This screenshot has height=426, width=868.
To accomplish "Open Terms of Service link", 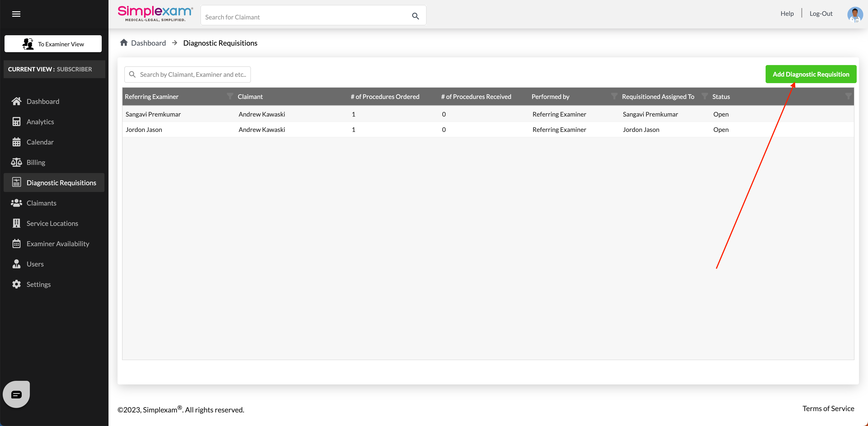I will (x=828, y=408).
